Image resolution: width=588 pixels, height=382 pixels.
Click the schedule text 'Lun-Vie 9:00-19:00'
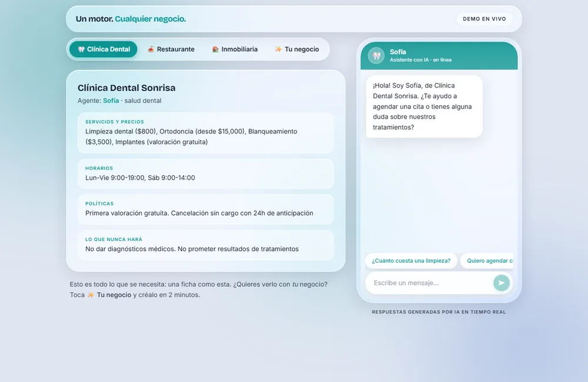point(115,177)
